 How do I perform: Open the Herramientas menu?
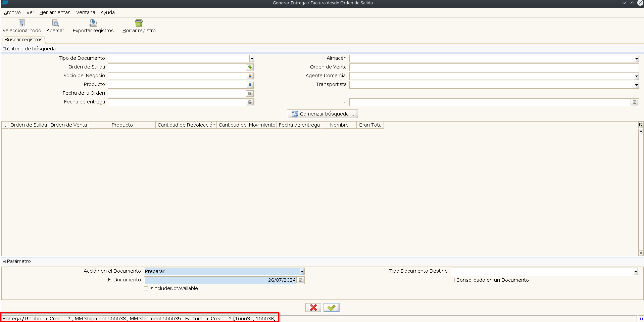(55, 12)
